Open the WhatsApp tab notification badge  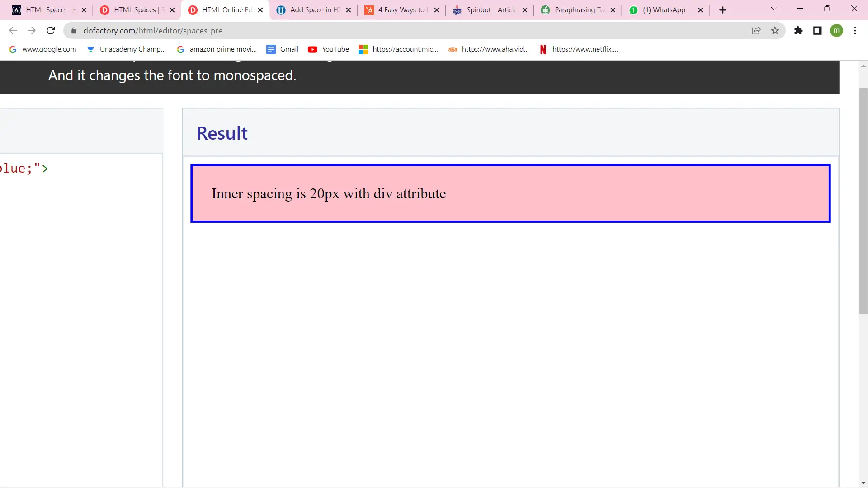tap(633, 9)
